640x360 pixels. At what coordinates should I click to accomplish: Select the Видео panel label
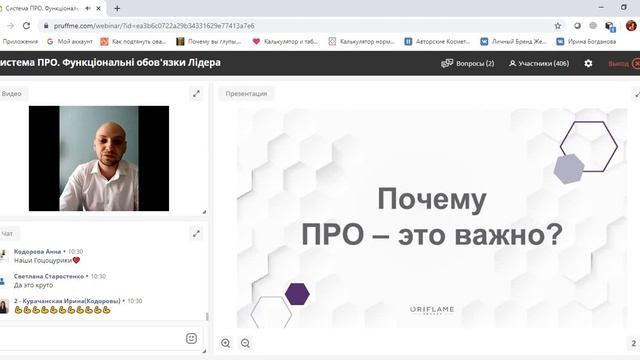pos(11,93)
